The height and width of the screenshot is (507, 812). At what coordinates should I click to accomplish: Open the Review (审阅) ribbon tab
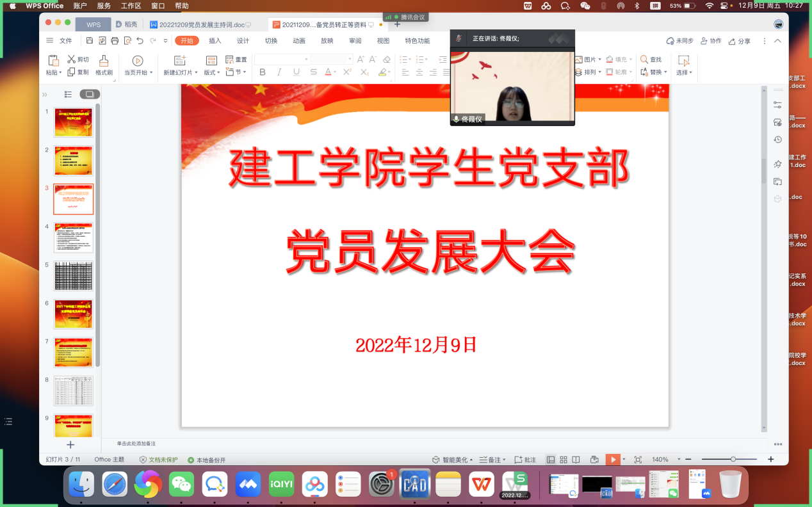tap(355, 41)
